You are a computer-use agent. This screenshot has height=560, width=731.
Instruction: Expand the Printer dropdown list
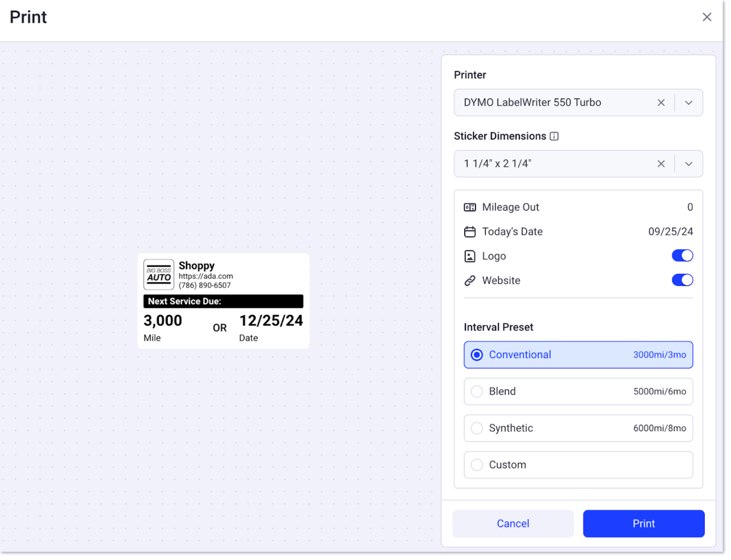click(689, 103)
